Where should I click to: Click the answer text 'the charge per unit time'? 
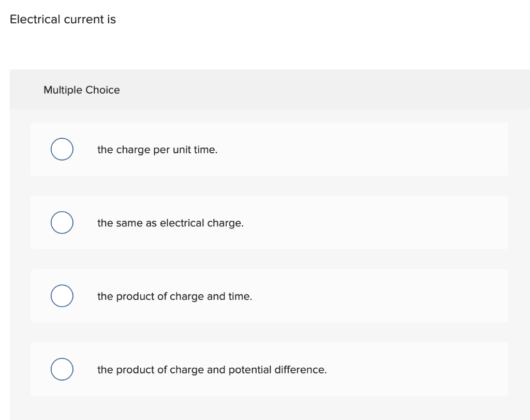coord(158,150)
